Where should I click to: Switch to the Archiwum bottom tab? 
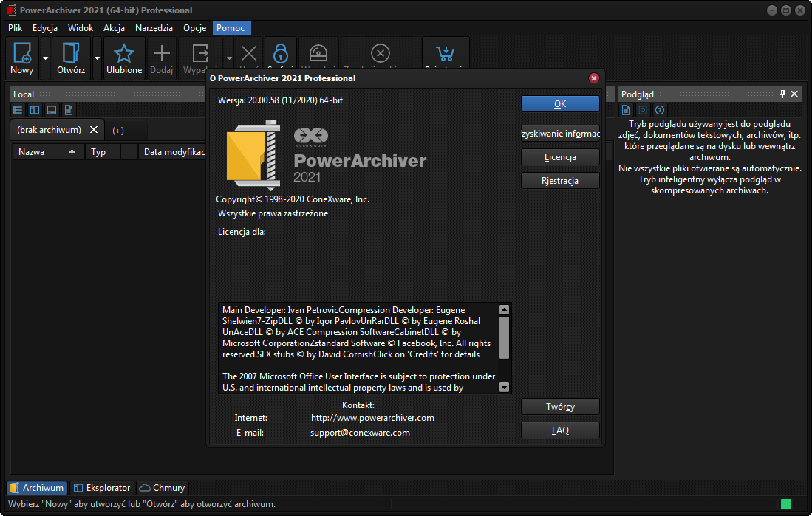point(37,487)
